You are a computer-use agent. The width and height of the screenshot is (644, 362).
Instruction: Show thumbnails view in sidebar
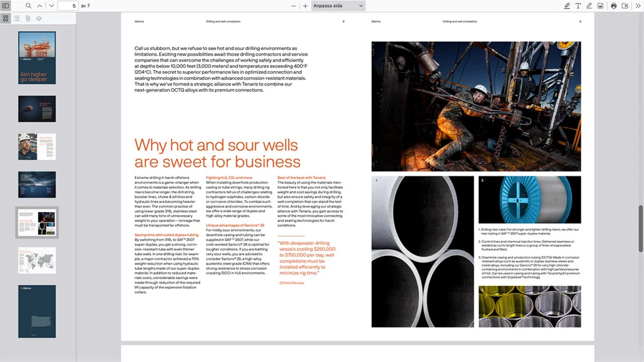(x=6, y=18)
